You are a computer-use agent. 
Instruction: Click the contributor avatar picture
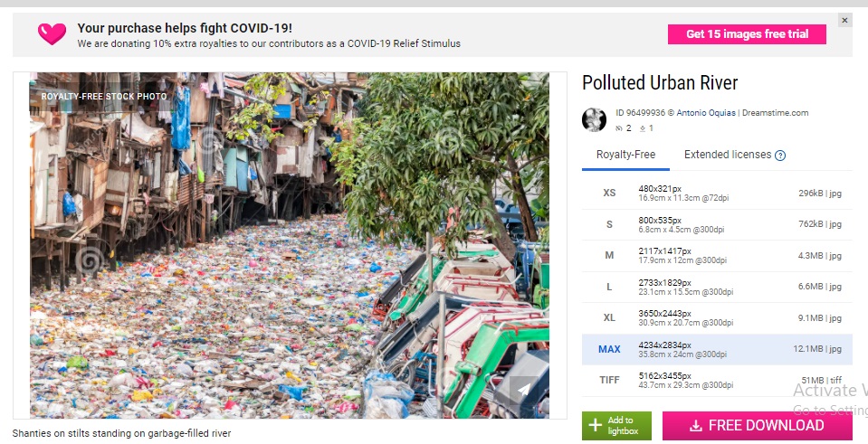594,120
